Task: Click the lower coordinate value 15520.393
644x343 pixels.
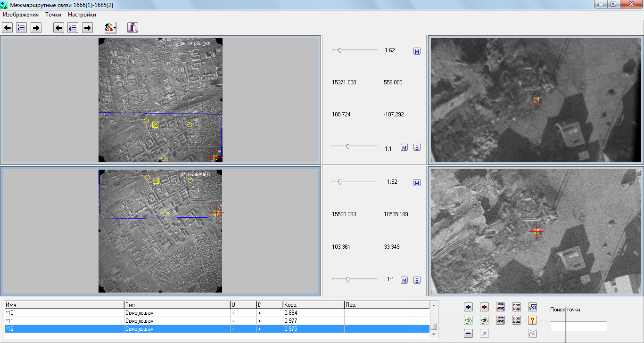Action: tap(344, 214)
